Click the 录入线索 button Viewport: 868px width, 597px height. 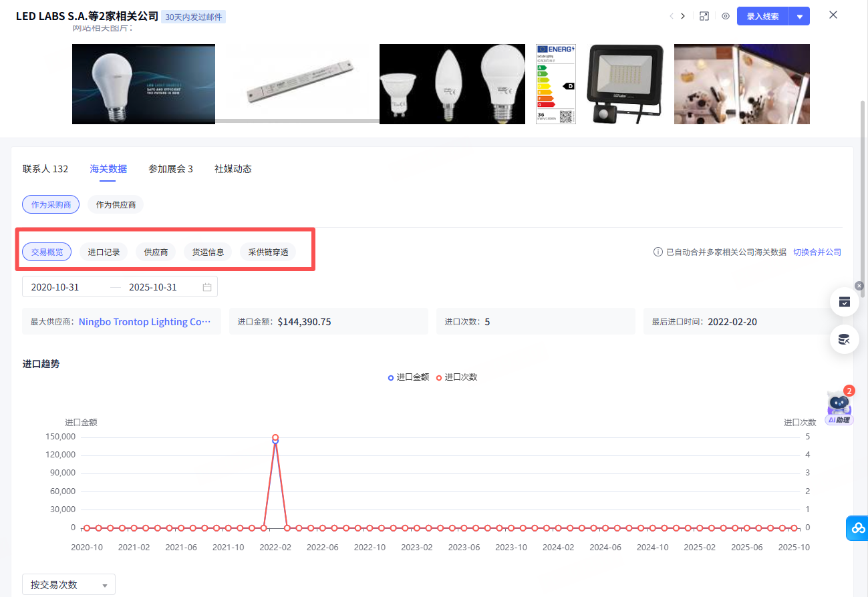[762, 17]
